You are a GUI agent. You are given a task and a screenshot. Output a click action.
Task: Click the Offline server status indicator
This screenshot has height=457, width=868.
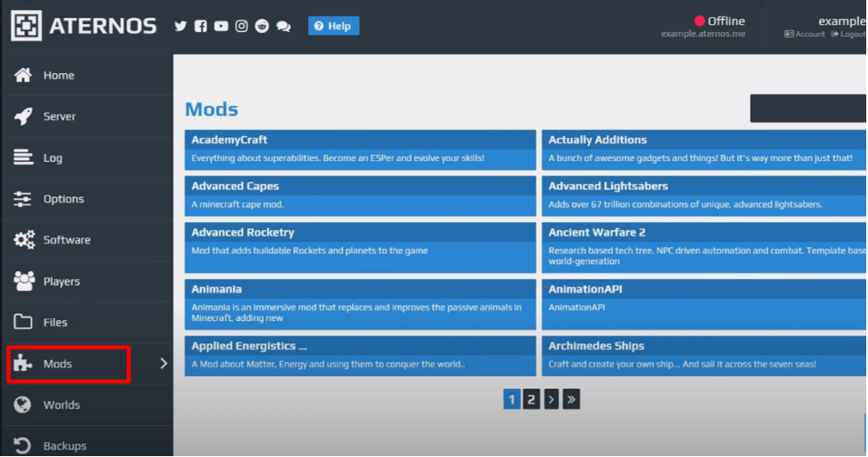point(720,21)
